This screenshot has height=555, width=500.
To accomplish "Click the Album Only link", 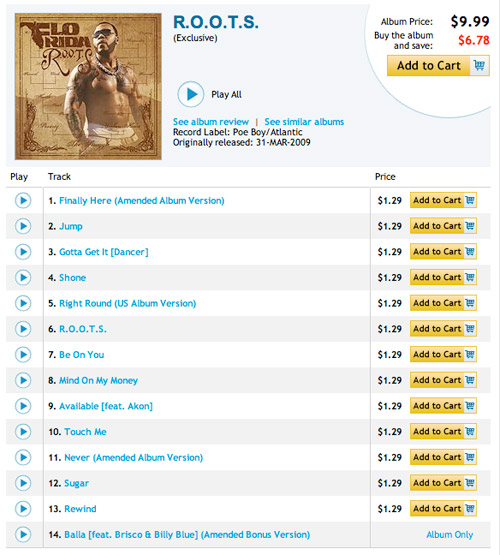I will point(449,534).
